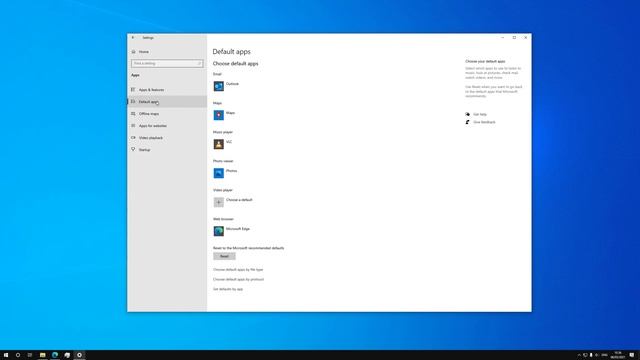Viewport: 640px width, 360px height.
Task: Open the Windows Start menu
Action: point(6,355)
